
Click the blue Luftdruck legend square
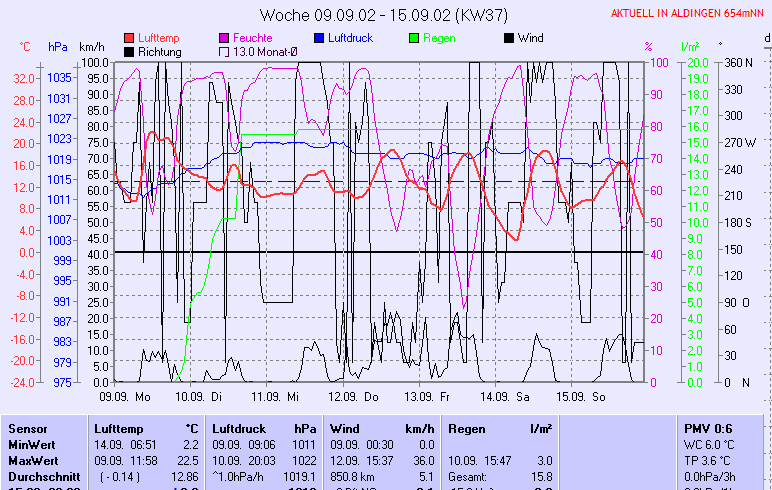click(x=319, y=38)
